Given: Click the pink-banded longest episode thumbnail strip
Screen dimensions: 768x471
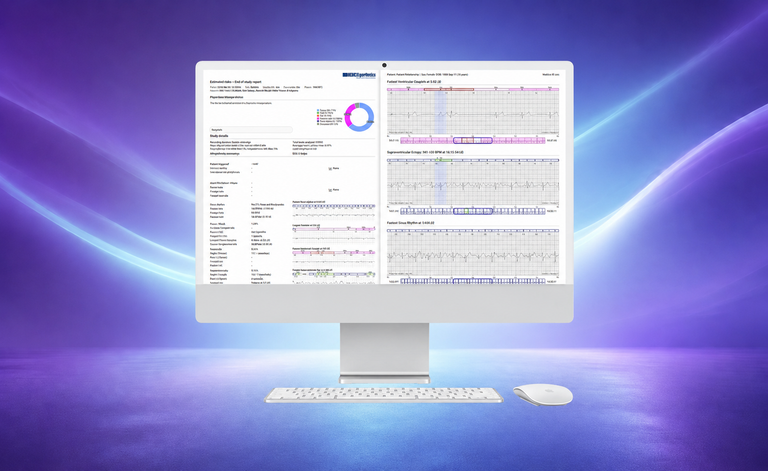Looking at the screenshot, I should (x=335, y=234).
